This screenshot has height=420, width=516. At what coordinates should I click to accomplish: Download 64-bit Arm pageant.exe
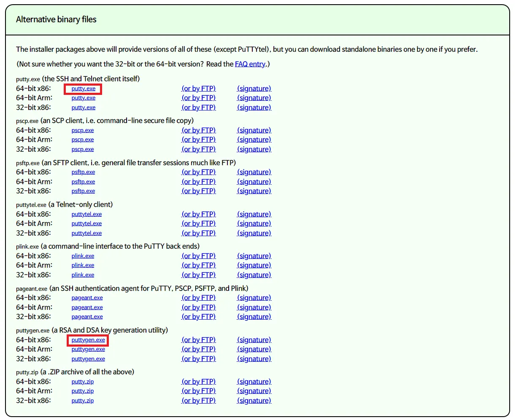click(x=87, y=307)
